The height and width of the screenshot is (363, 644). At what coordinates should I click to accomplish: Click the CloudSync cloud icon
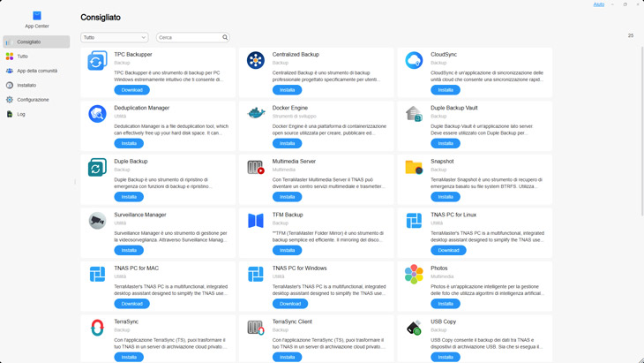coord(414,60)
